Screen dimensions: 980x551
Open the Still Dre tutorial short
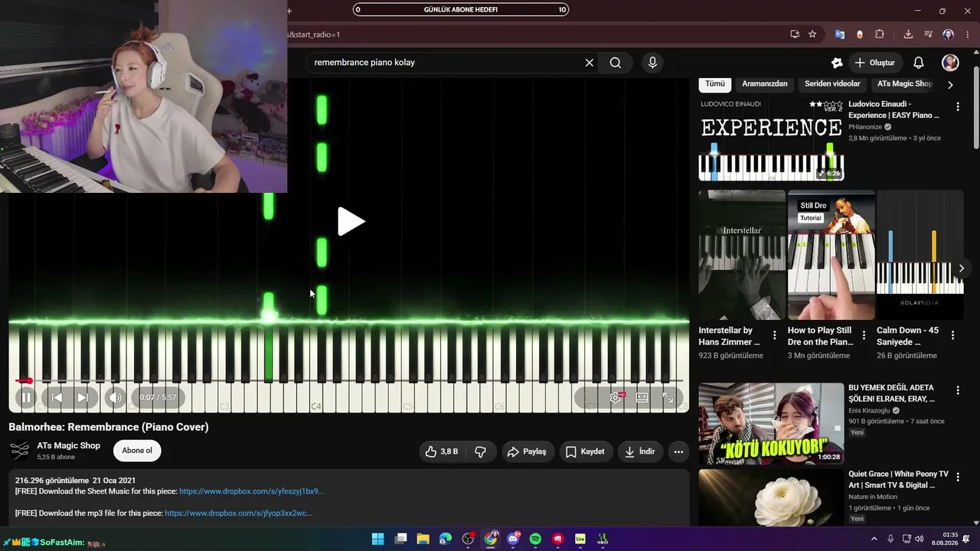click(x=831, y=255)
